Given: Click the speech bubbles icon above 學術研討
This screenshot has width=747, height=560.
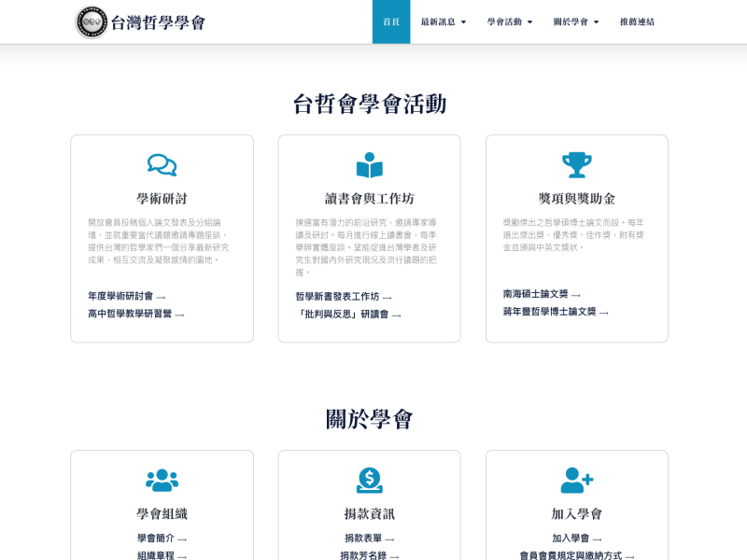Looking at the screenshot, I should [162, 165].
